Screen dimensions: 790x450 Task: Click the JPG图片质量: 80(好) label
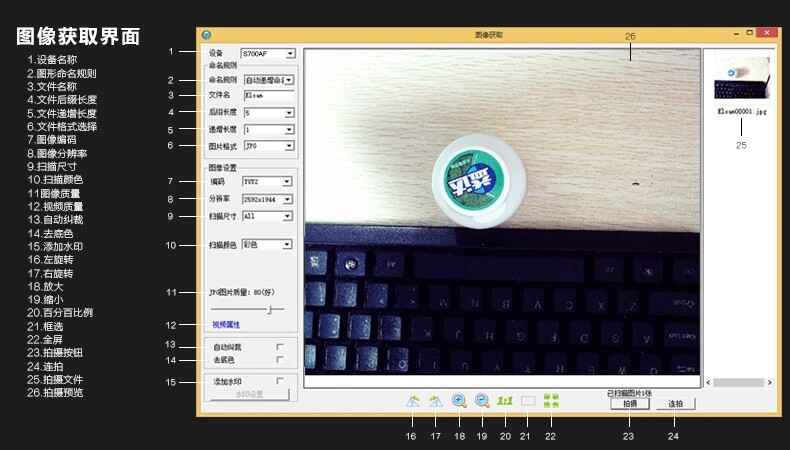click(242, 292)
